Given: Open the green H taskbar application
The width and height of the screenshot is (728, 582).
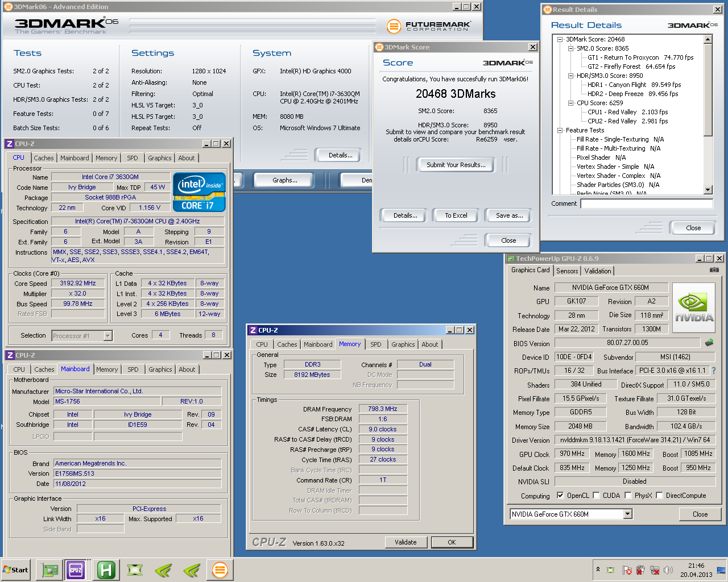Looking at the screenshot, I should [x=106, y=569].
